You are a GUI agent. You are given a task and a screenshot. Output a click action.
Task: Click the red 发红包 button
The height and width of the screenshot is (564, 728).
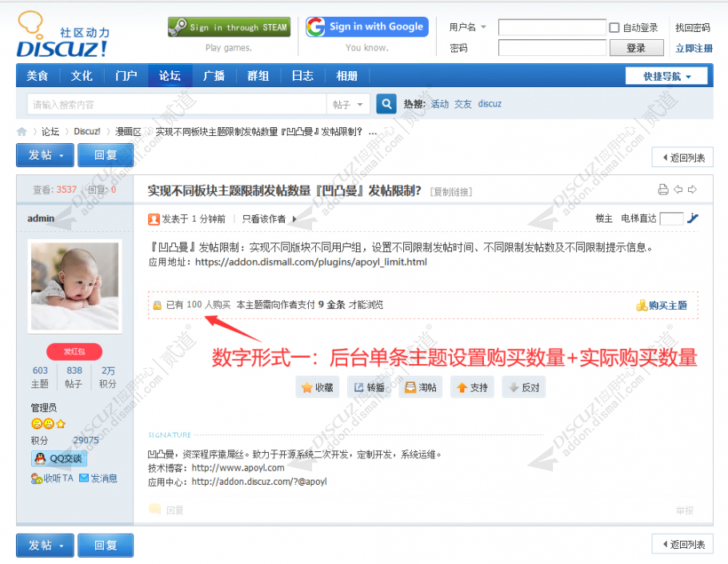coord(74,351)
